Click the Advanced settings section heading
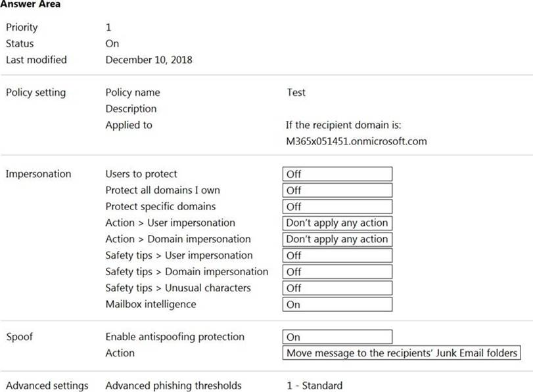The height and width of the screenshot is (392, 533). pyautogui.click(x=47, y=385)
